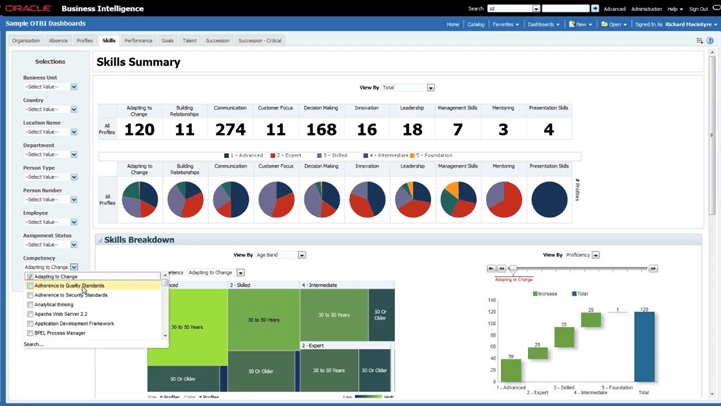
Task: Click the green 1 - Advanced waterfall bar
Action: (511, 370)
